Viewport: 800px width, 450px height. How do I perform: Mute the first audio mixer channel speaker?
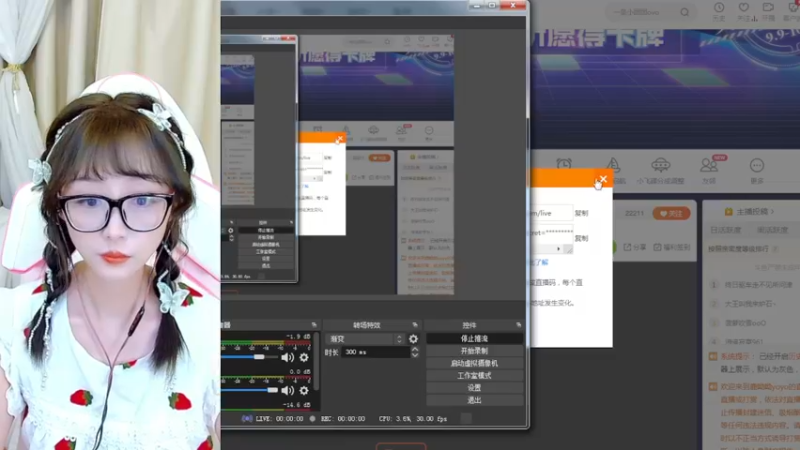tap(287, 358)
